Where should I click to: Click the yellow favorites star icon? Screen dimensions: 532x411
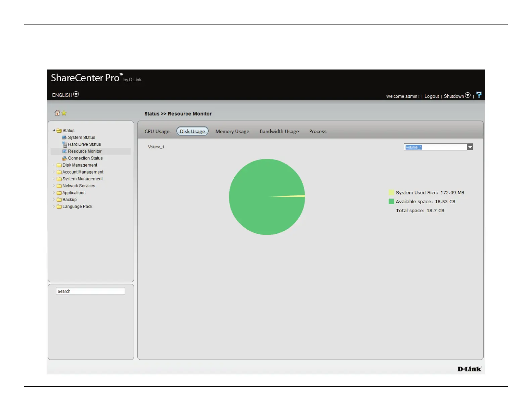point(64,113)
